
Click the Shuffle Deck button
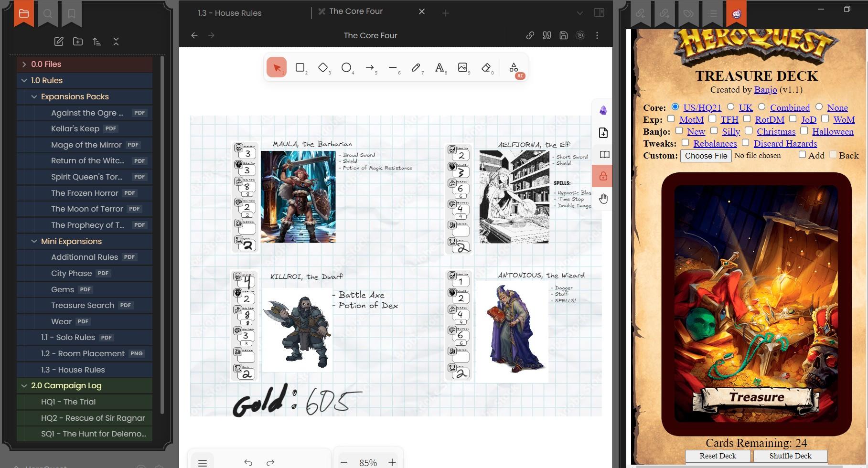790,456
